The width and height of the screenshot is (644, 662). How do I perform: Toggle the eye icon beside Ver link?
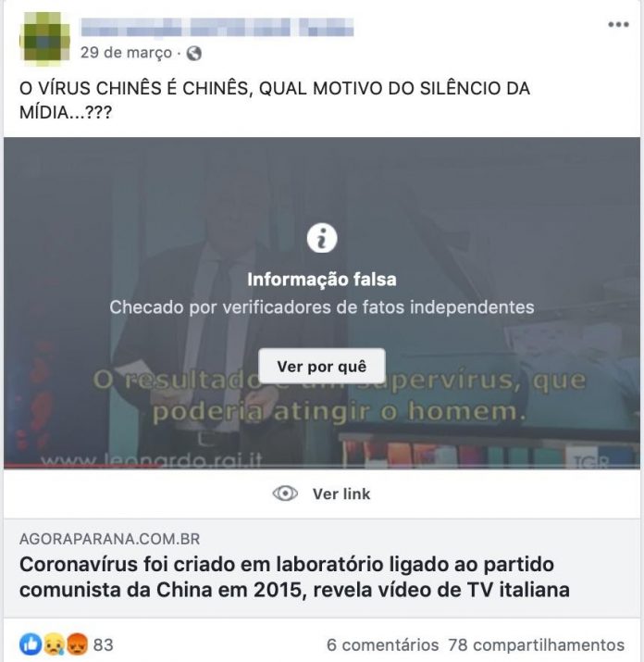(x=285, y=493)
